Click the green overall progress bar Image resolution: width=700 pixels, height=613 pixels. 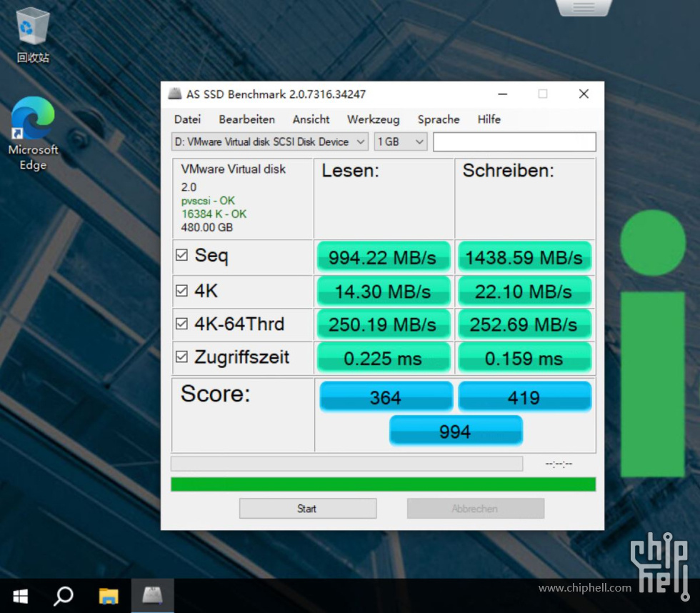(383, 484)
